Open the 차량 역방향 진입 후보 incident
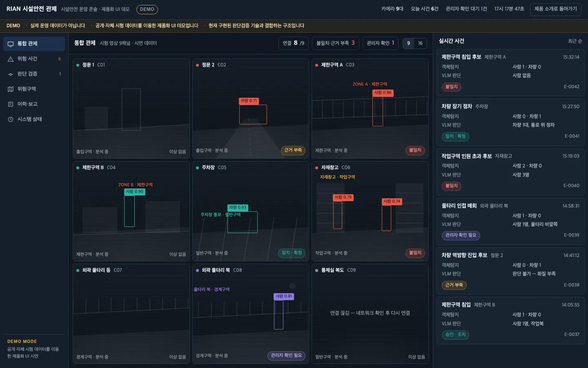The width and height of the screenshot is (588, 368). click(510, 270)
